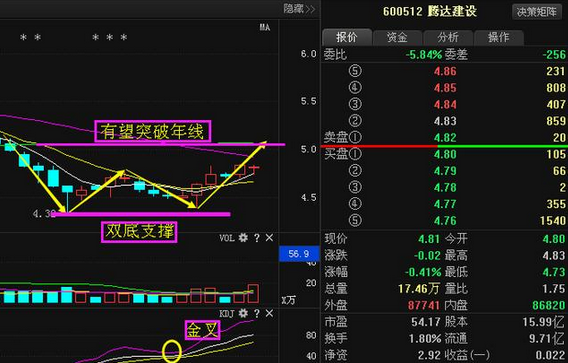Switch to the 分析 tab

pos(448,37)
